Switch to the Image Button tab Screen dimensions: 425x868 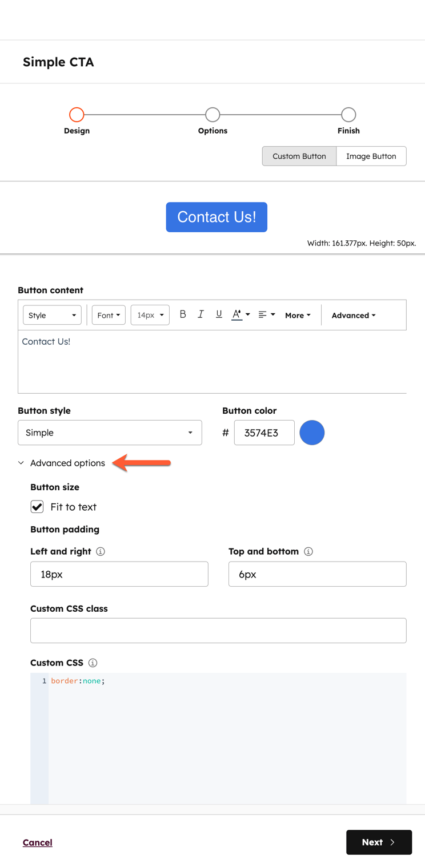pos(371,156)
